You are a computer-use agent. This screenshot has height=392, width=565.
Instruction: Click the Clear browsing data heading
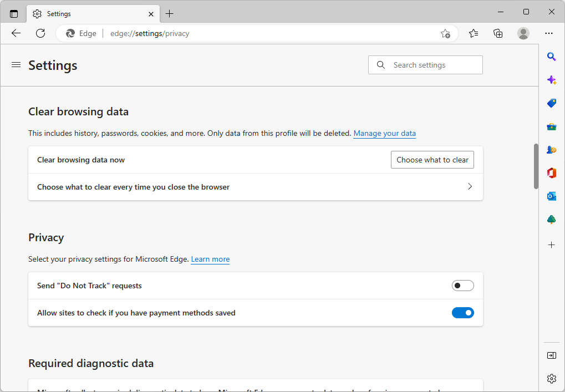point(79,111)
